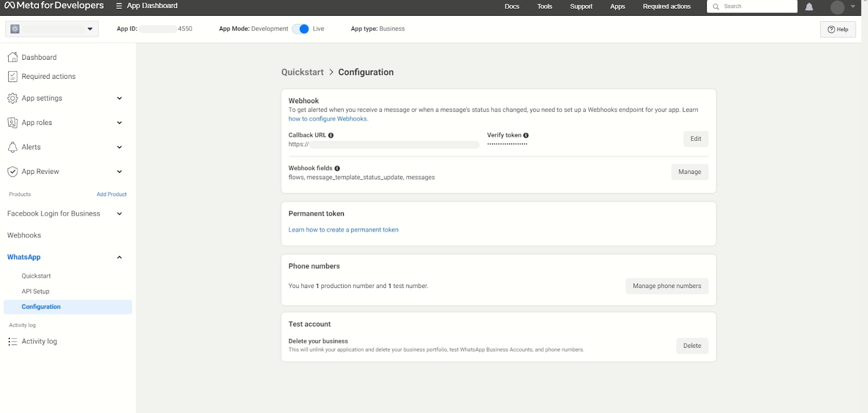The width and height of the screenshot is (868, 413).
Task: Click the app selector gear icon
Action: [15, 29]
